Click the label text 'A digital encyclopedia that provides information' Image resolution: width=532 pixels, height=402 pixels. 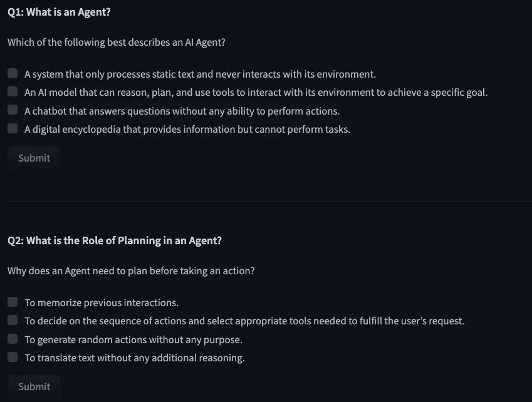click(x=187, y=130)
